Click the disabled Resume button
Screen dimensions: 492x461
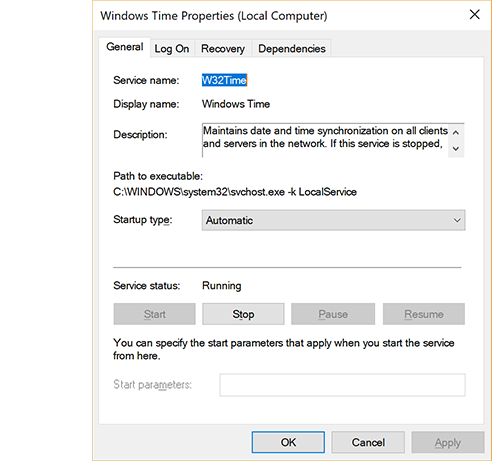pyautogui.click(x=424, y=314)
